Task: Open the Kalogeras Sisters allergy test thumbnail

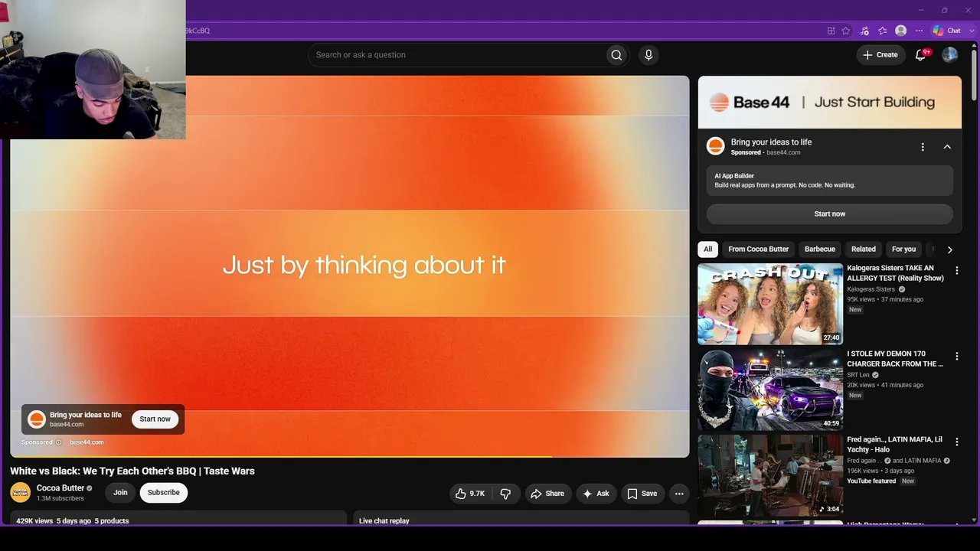Action: tap(770, 304)
